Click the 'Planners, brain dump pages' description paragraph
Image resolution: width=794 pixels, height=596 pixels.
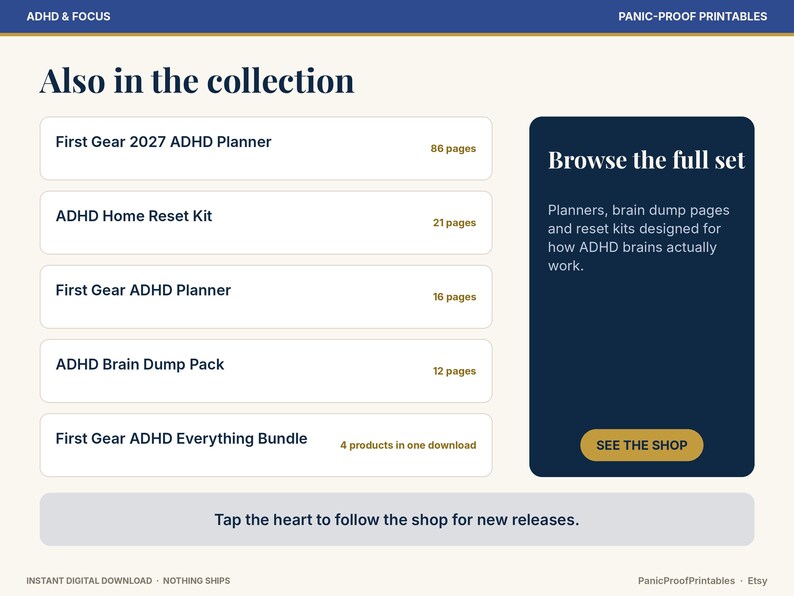pos(639,238)
